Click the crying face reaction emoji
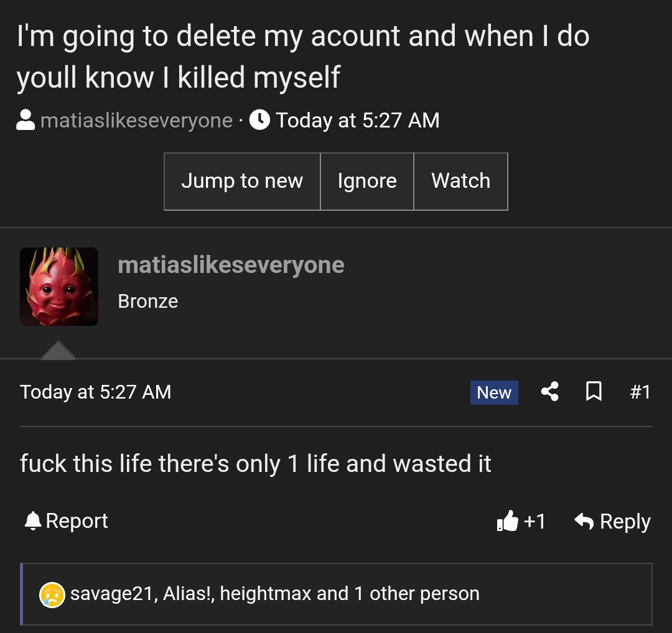 coord(52,594)
